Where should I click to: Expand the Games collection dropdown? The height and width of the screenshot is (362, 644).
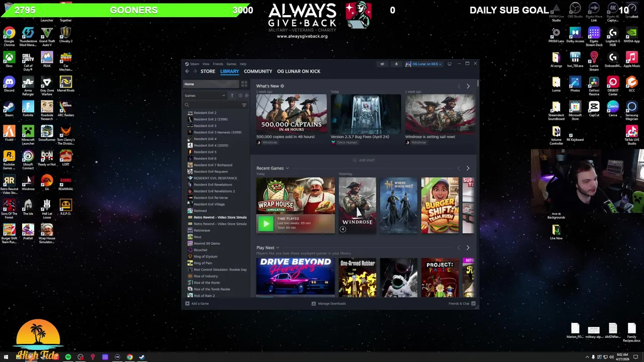tap(205, 96)
